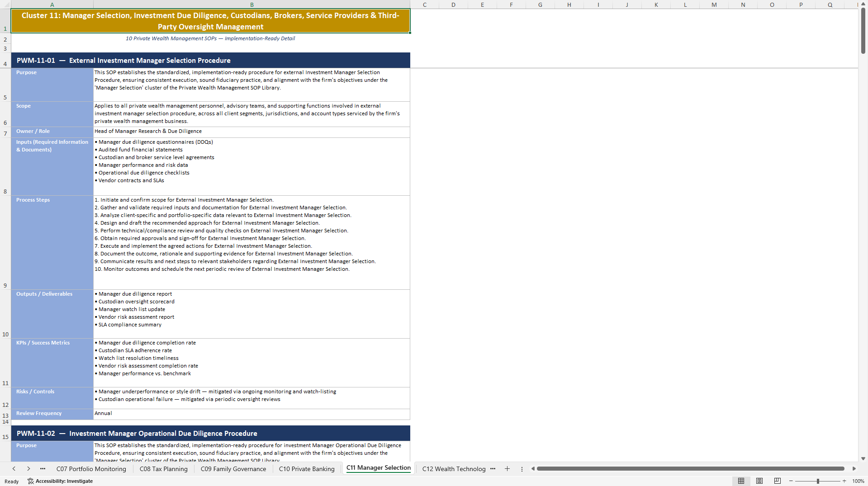Open the C10 Private Banking sheet
Viewport: 868px width, 486px height.
[x=307, y=469]
